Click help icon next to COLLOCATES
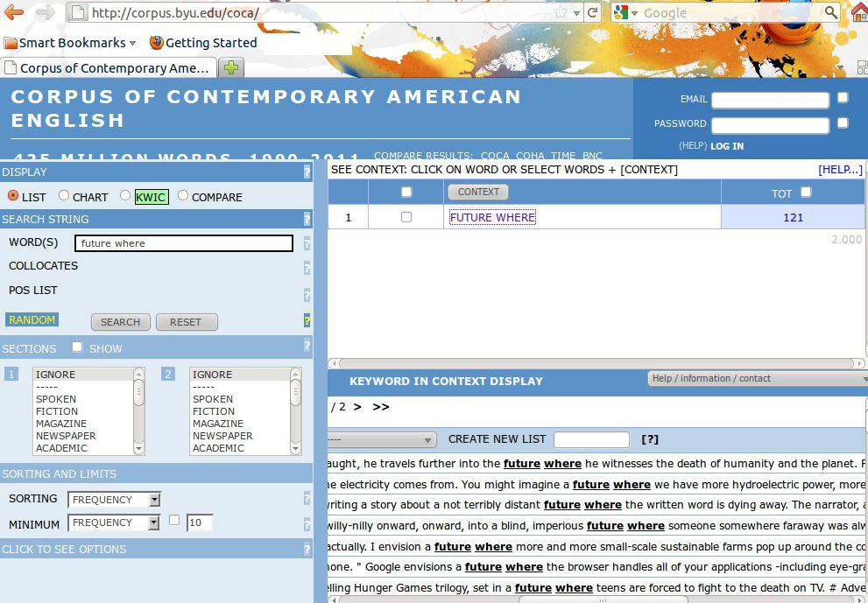This screenshot has height=603, width=868. [x=307, y=269]
